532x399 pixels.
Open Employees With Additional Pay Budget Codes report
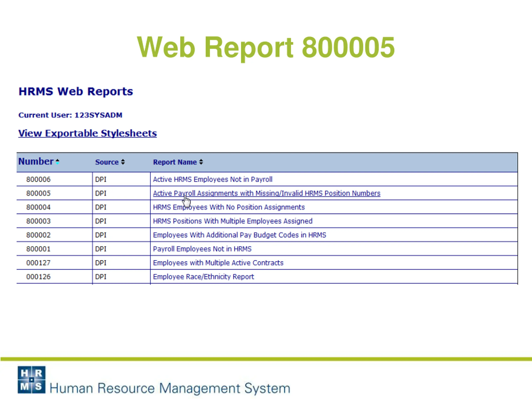240,235
